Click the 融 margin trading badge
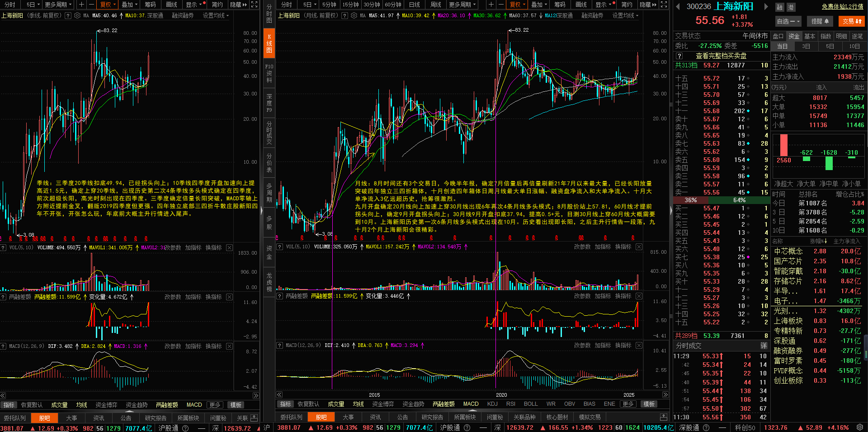The width and height of the screenshot is (868, 432). click(x=780, y=7)
